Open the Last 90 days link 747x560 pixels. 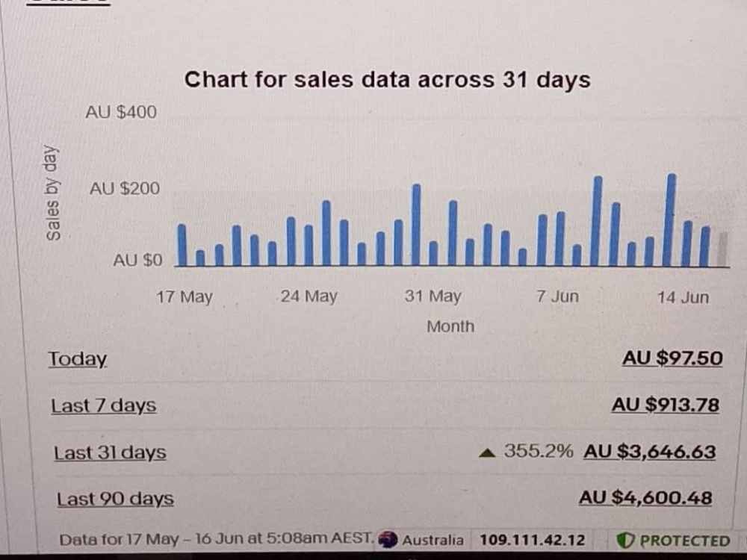pyautogui.click(x=115, y=499)
